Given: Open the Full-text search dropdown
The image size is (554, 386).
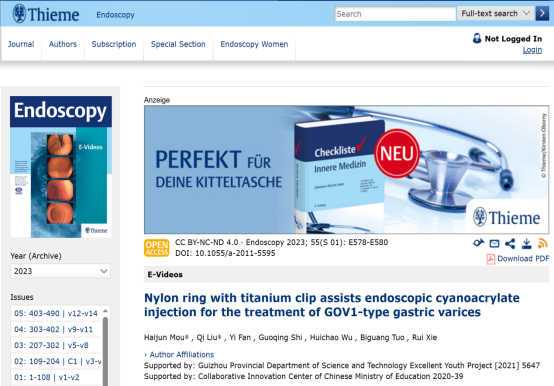Looking at the screenshot, I should pos(496,13).
